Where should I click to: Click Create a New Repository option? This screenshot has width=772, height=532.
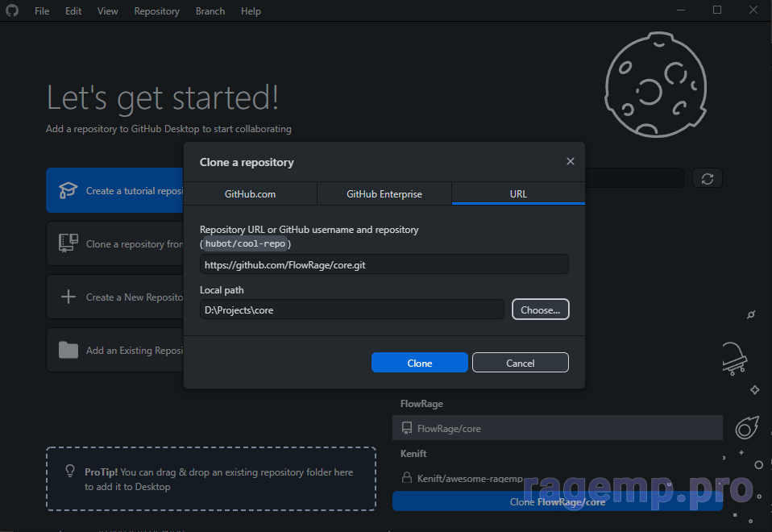tap(114, 297)
